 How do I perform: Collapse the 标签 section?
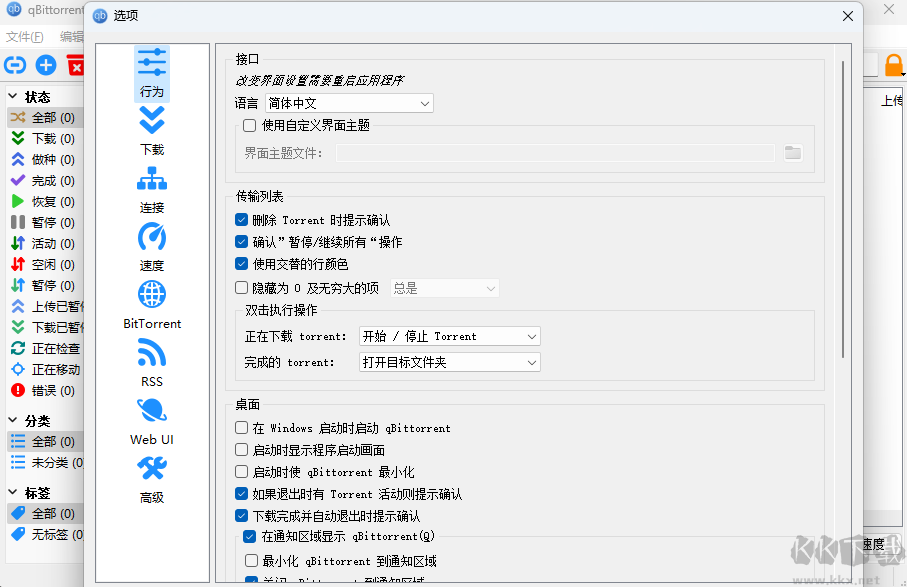click(13, 493)
